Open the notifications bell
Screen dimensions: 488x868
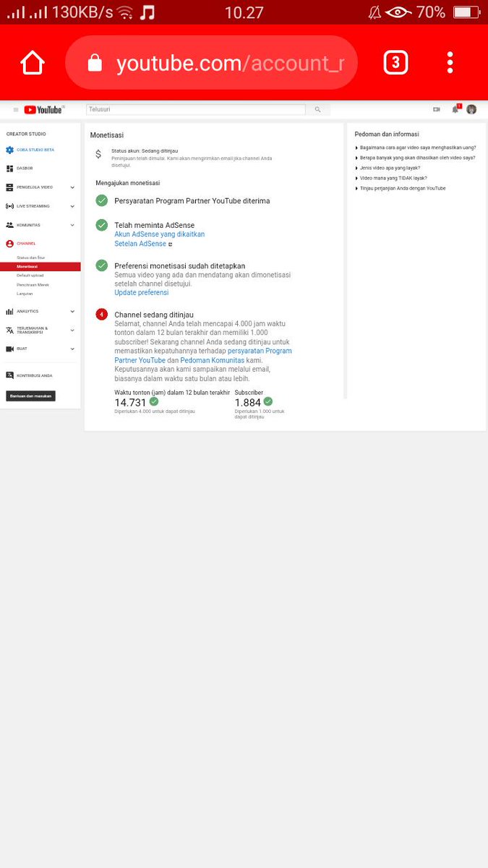click(455, 109)
